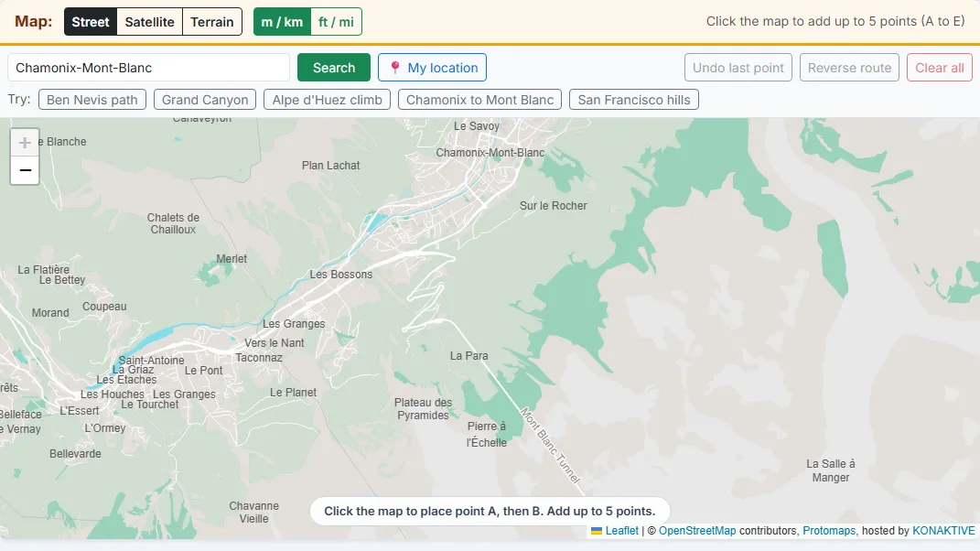Click the location search input field
The image size is (980, 551).
[149, 68]
